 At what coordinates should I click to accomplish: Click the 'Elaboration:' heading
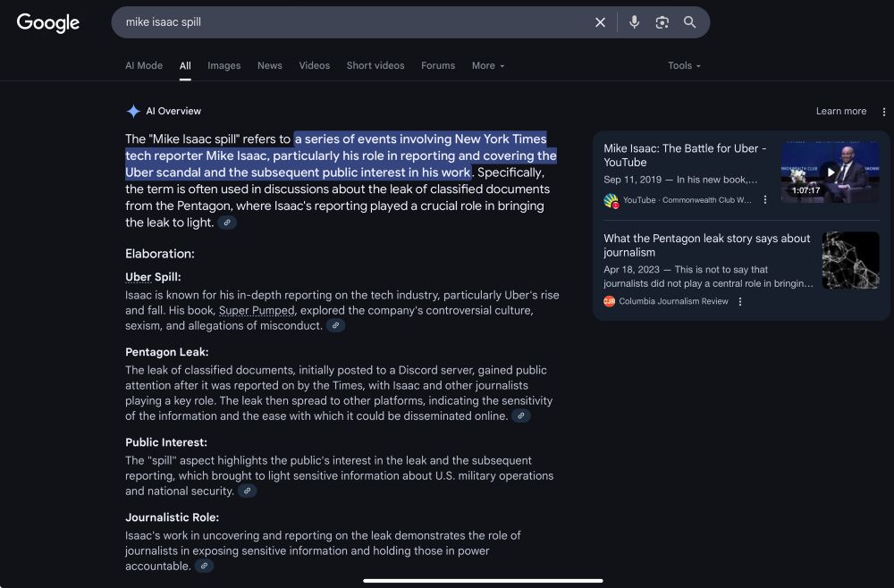[160, 254]
